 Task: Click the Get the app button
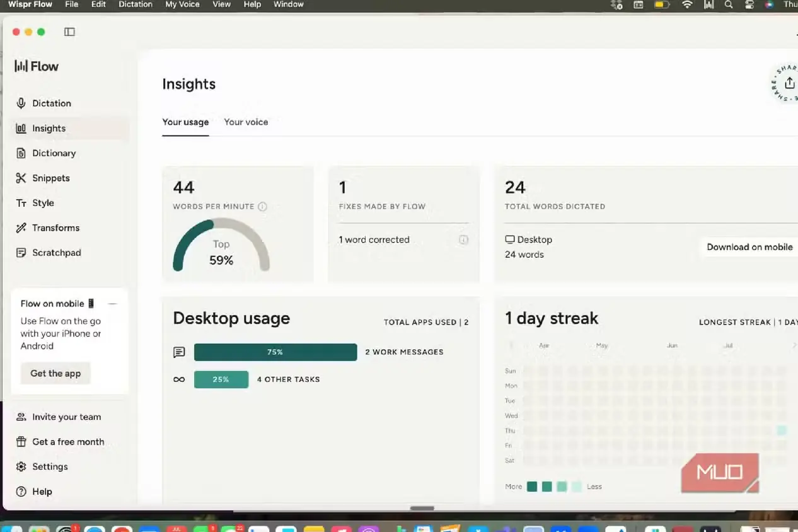coord(55,373)
